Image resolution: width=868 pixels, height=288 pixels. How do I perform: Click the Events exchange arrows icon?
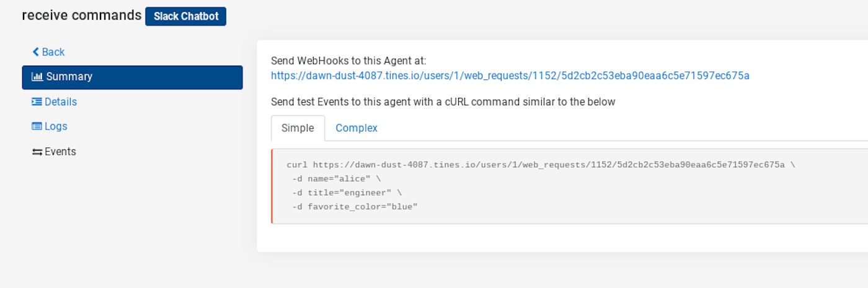(x=37, y=152)
